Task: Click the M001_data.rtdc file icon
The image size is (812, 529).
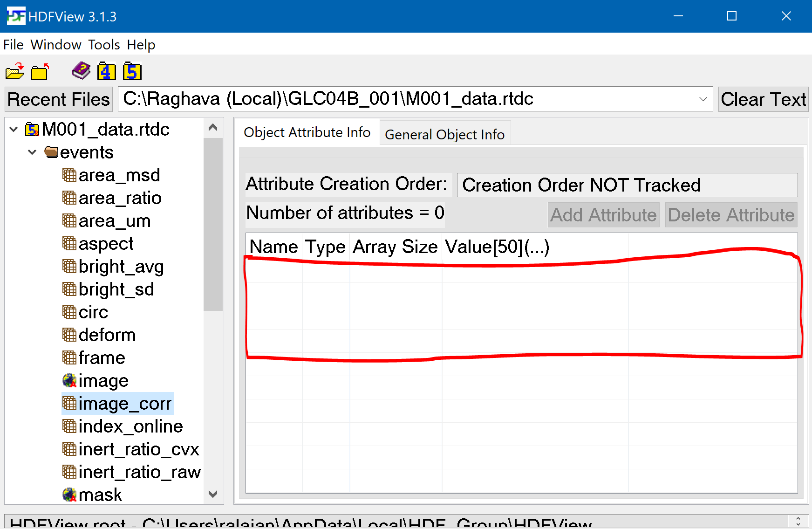Action: [x=32, y=129]
